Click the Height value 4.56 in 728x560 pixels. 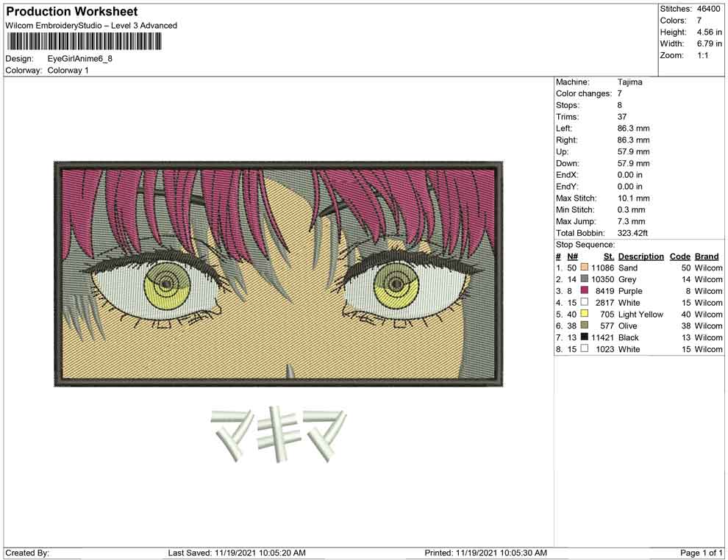[x=709, y=32]
